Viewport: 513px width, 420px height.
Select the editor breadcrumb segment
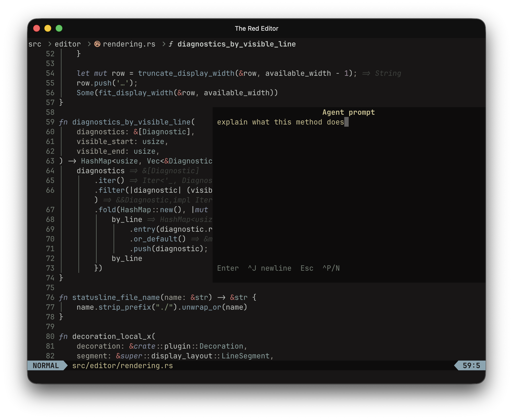click(x=68, y=44)
